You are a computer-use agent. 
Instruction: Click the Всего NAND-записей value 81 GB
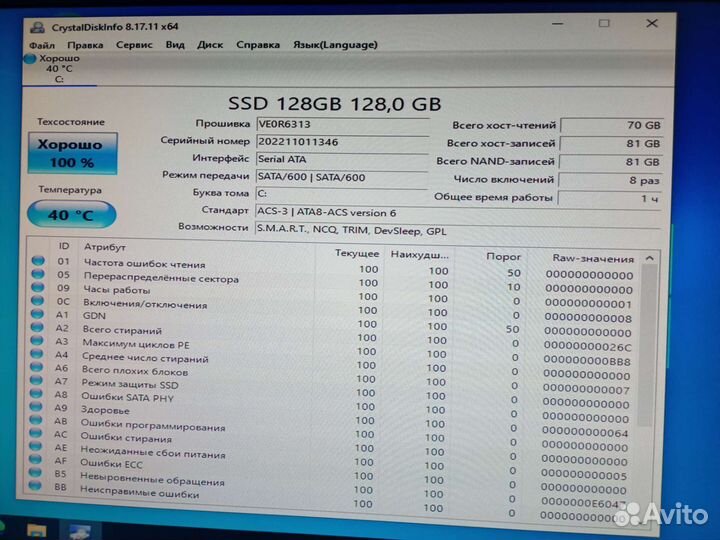click(x=611, y=162)
